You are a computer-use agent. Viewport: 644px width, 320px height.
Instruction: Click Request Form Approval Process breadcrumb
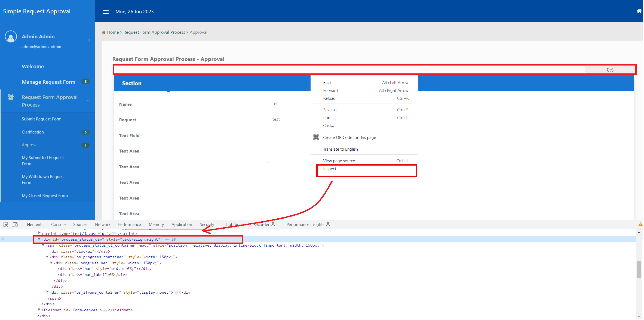[154, 32]
